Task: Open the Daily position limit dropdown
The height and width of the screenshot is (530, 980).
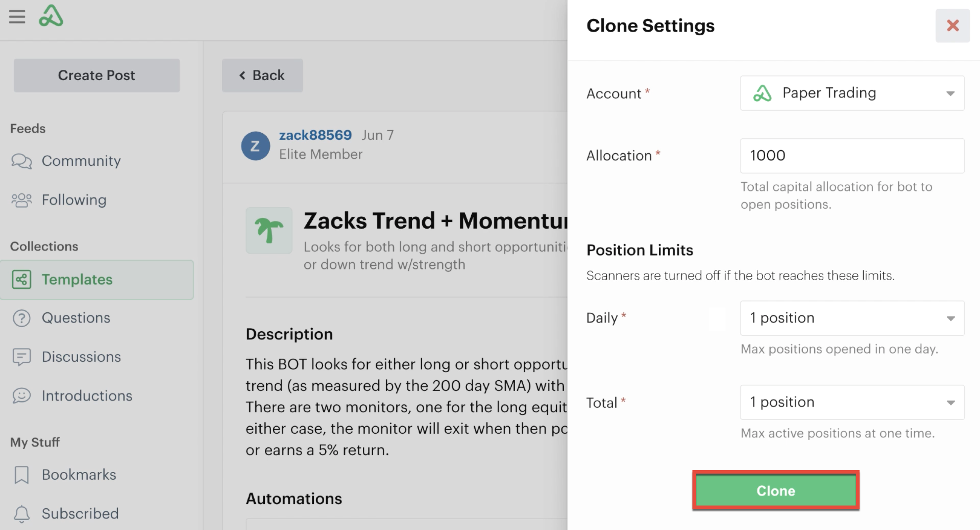Action: 852,318
